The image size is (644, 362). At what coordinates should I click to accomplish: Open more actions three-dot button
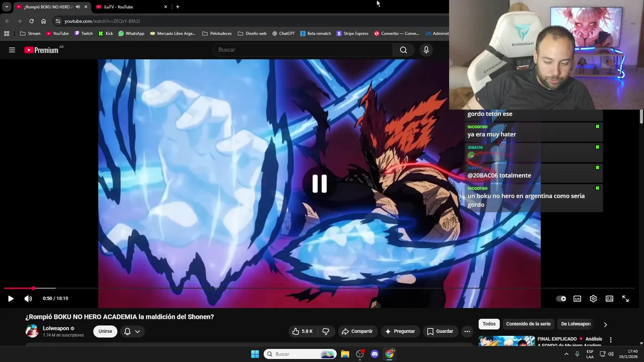tap(467, 331)
